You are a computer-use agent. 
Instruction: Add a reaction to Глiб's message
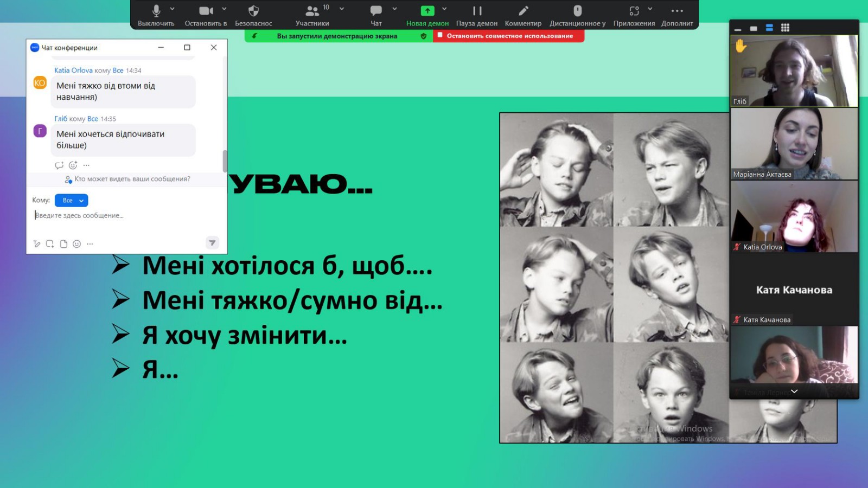pos(73,165)
